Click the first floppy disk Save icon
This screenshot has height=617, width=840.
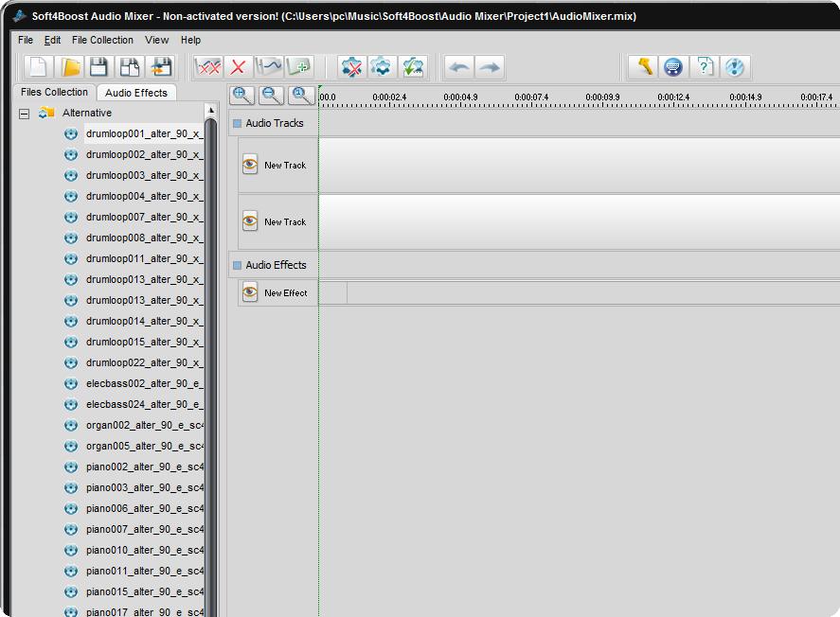point(99,67)
